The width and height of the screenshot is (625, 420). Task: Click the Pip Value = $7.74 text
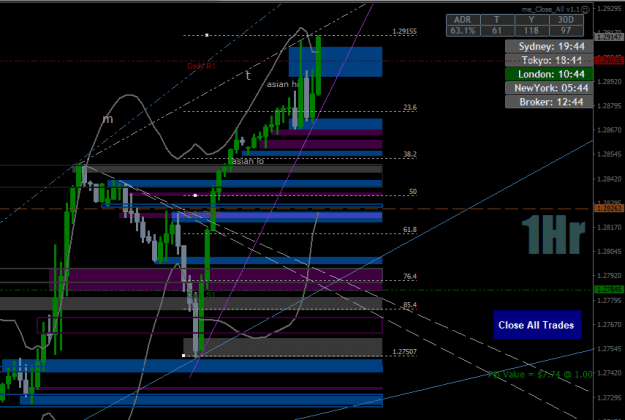click(540, 374)
